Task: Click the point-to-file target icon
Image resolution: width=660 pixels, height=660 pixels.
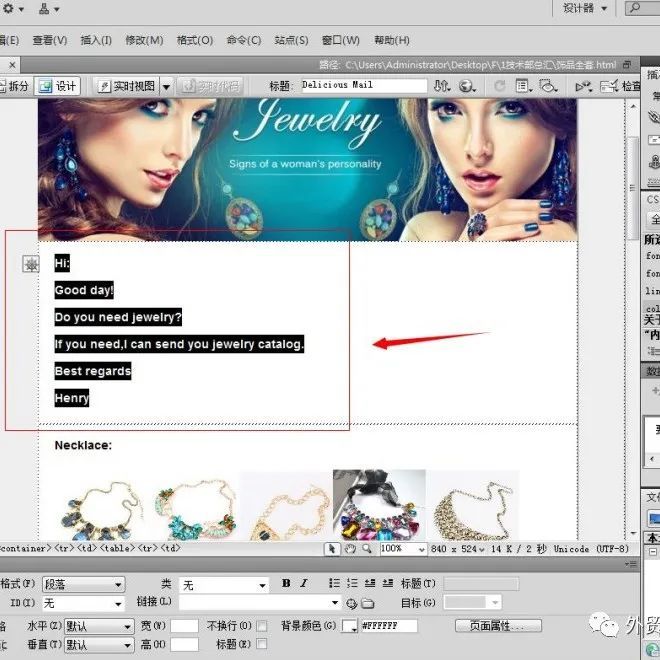Action: [351, 604]
